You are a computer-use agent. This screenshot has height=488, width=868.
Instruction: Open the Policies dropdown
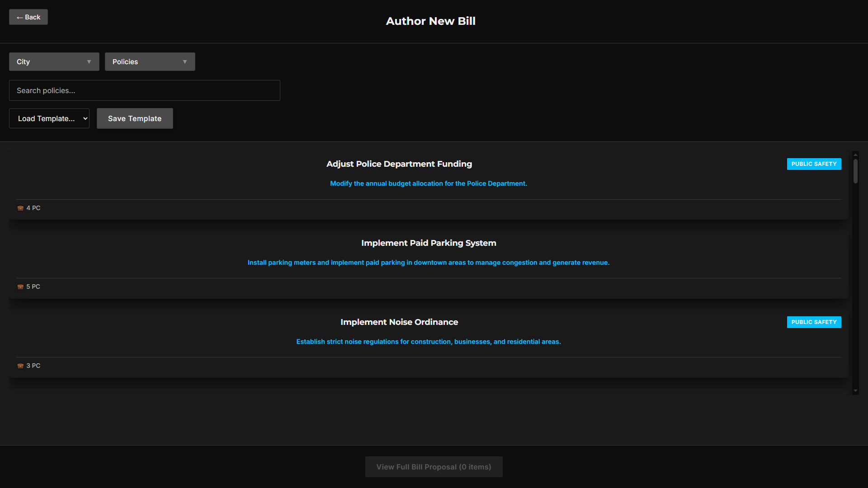[x=150, y=62]
